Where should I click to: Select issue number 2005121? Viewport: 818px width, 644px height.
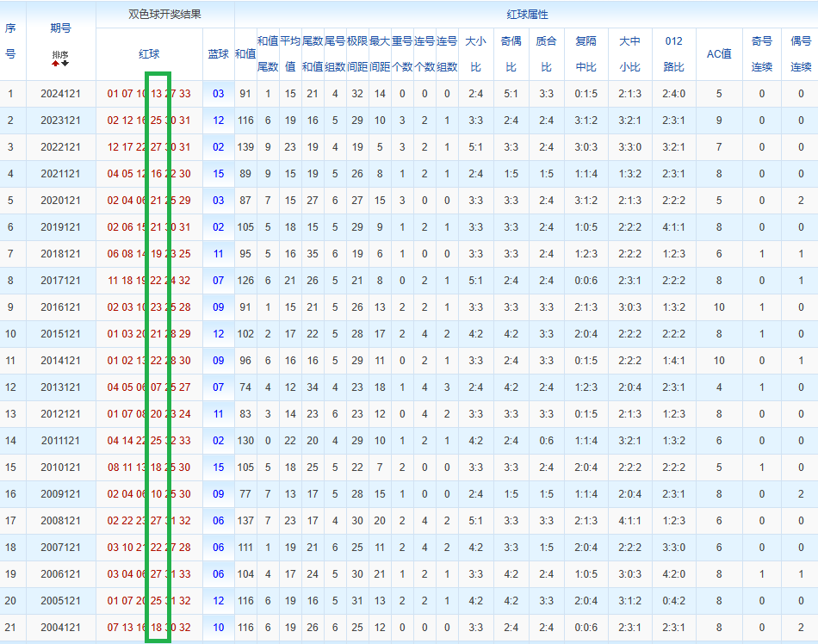[x=60, y=601]
